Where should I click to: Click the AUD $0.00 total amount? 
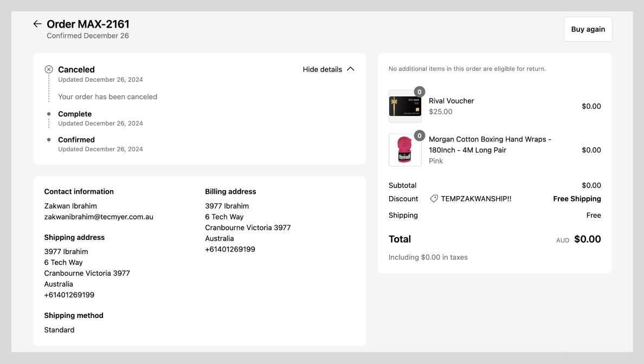(x=587, y=239)
